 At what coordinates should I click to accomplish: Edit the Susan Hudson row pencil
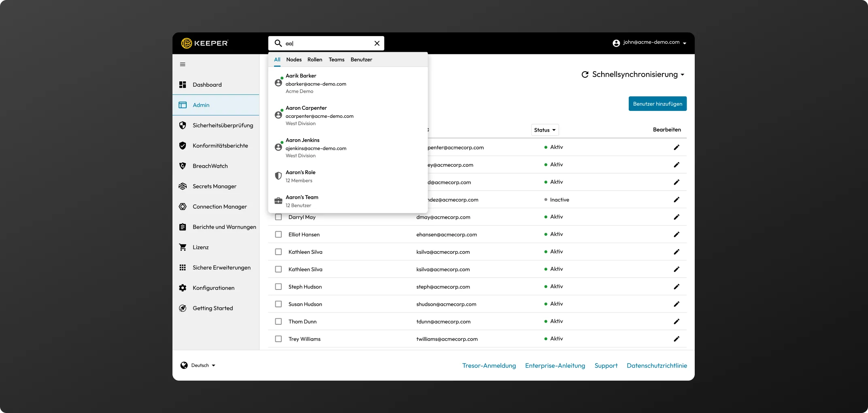[677, 304]
